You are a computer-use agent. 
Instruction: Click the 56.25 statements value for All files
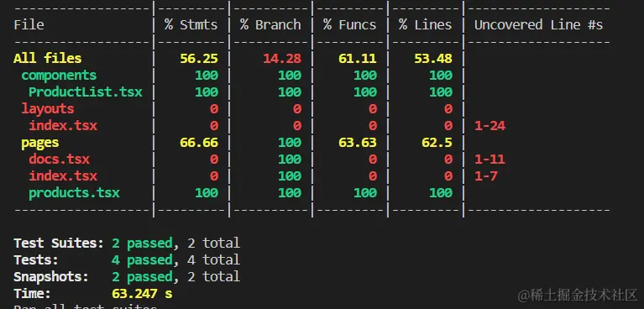[x=199, y=58]
